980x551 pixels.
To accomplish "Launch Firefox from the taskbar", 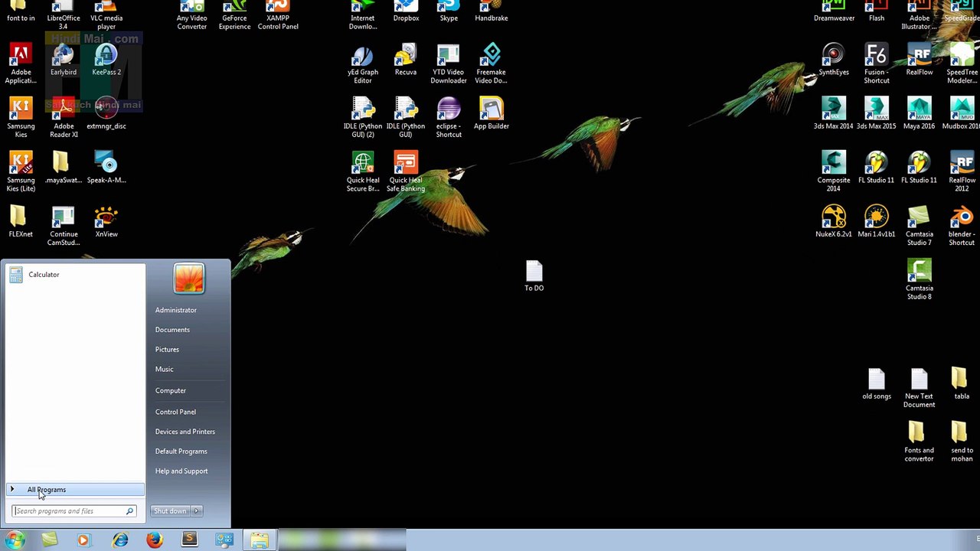I will [155, 540].
